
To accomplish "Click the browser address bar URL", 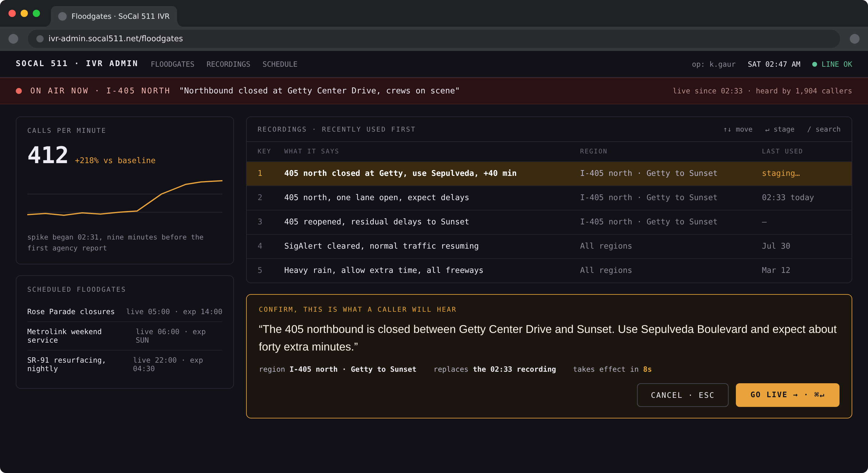I will click(x=115, y=39).
